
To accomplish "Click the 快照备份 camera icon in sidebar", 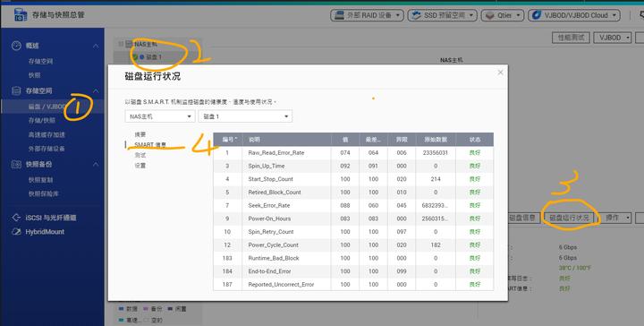I will tap(16, 164).
